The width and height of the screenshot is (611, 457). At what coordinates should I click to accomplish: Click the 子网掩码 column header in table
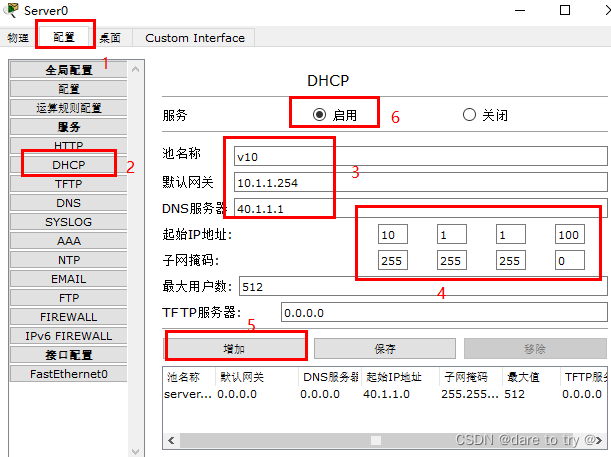(x=470, y=377)
